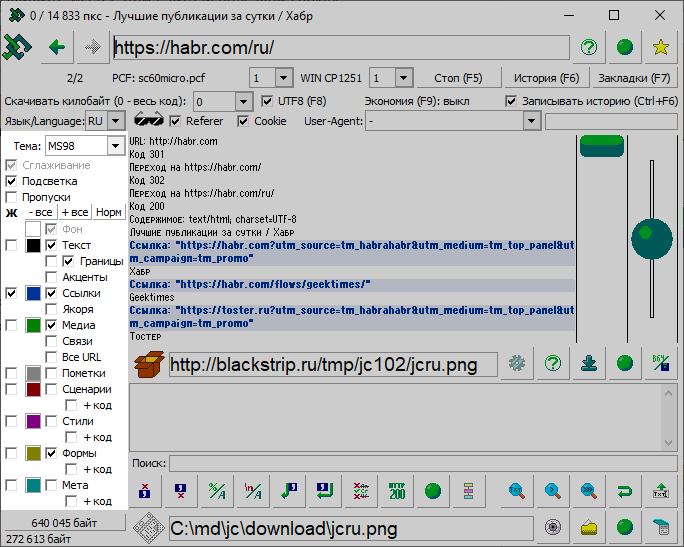Image resolution: width=684 pixels, height=547 pixels.
Task: Open the dropdown after WIN CP1251
Action: pyautogui.click(x=404, y=78)
